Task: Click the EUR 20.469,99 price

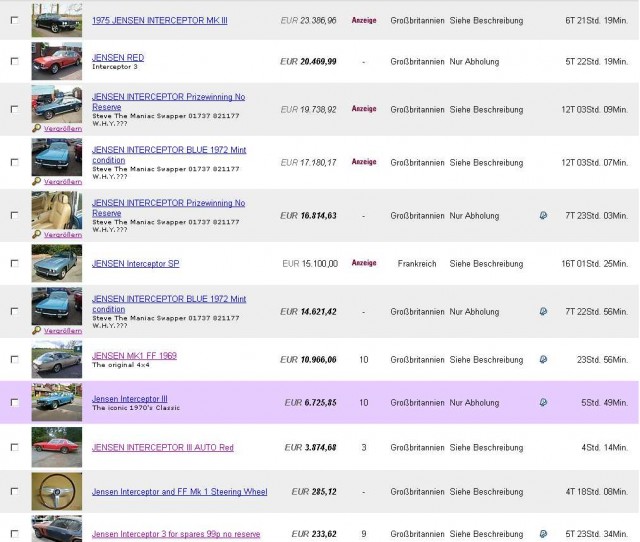Action: coord(308,62)
